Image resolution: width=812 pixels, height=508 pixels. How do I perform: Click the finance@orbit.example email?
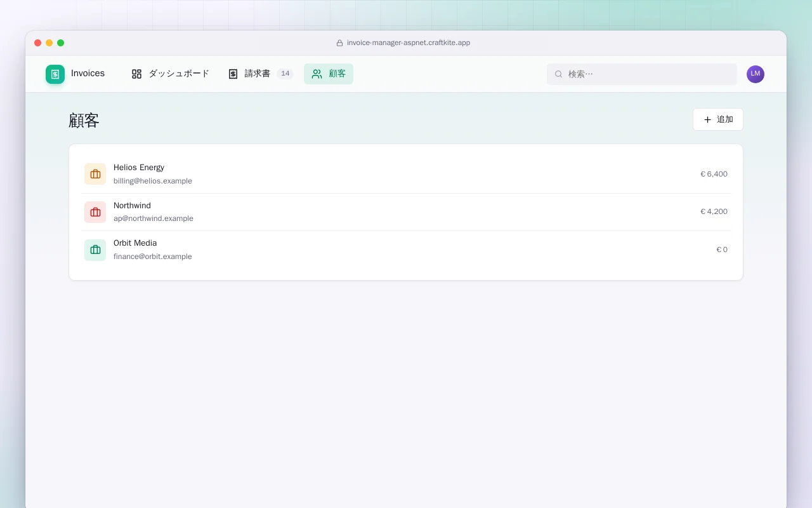click(153, 257)
